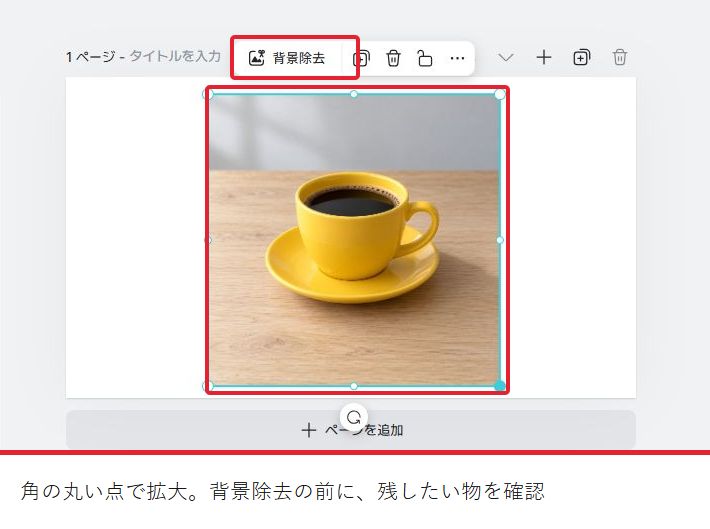This screenshot has width=710, height=529.
Task: Click the lock icon in the floating toolbar
Action: pyautogui.click(x=425, y=58)
